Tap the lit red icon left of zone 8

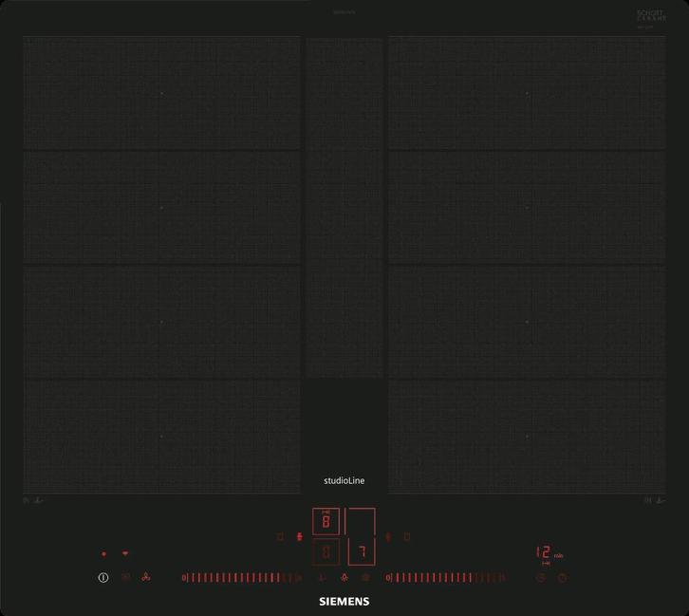[299, 537]
